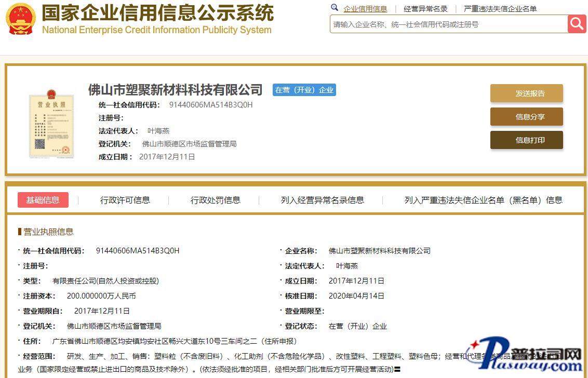
Task: Open the 行政处罚信息 tab
Action: tap(216, 200)
